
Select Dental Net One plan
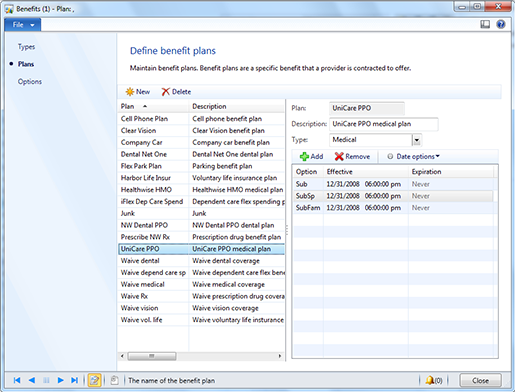pyautogui.click(x=201, y=154)
